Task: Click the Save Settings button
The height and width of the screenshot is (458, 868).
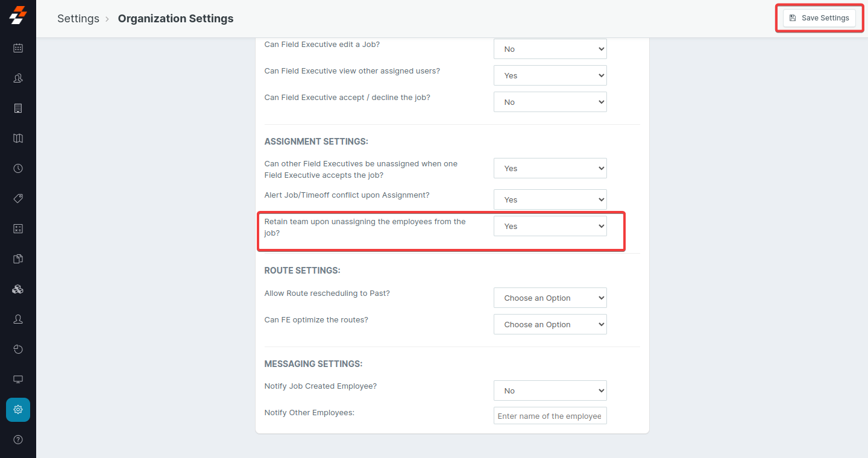Action: pyautogui.click(x=819, y=18)
